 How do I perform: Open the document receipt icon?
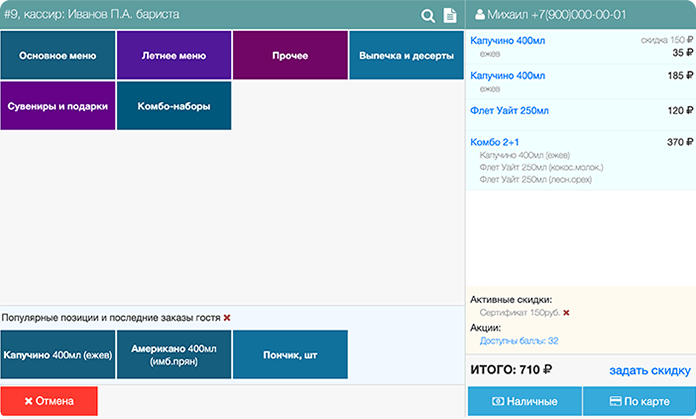450,15
